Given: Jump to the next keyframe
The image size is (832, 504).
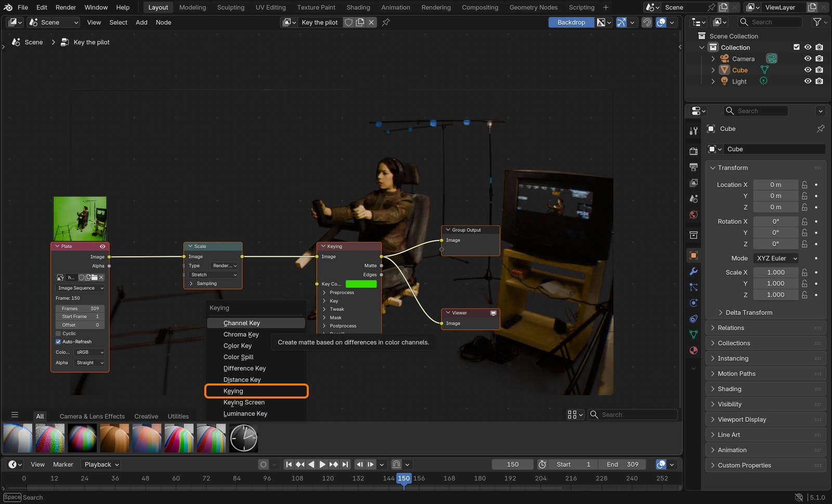Looking at the screenshot, I should [334, 465].
